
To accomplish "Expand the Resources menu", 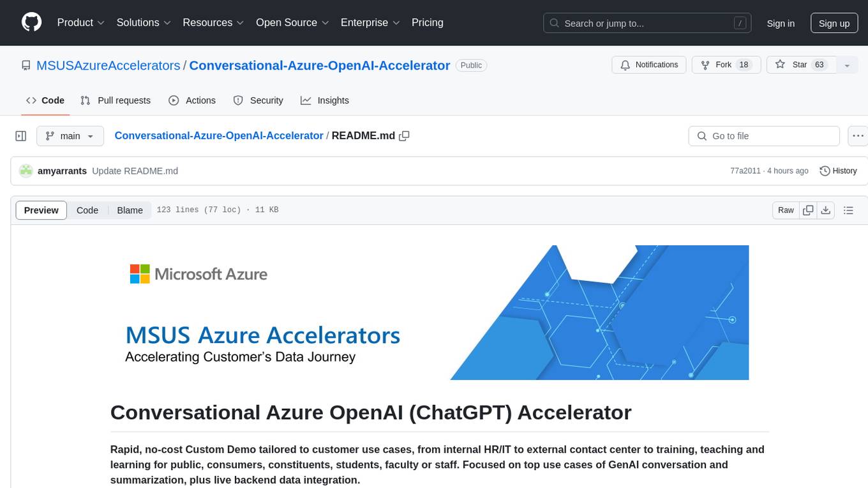I will (x=213, y=22).
